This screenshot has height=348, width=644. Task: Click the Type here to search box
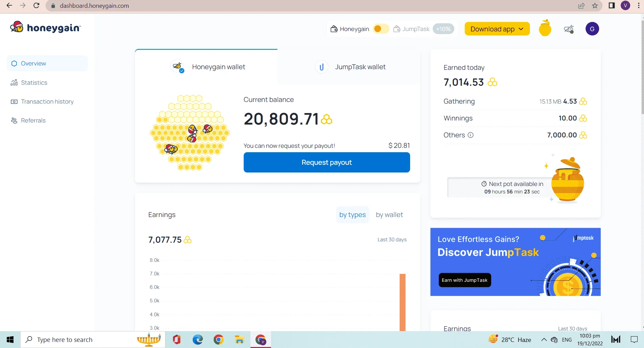tap(93, 340)
